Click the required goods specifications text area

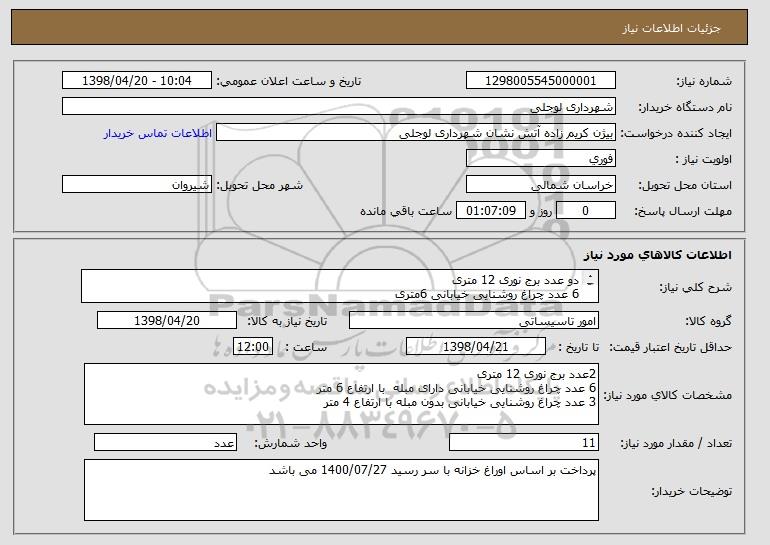click(341, 394)
